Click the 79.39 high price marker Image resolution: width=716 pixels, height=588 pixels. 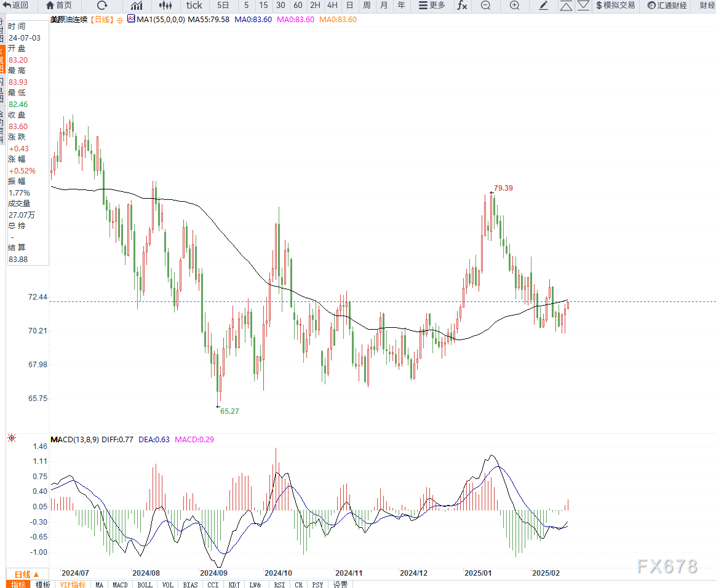click(x=503, y=188)
